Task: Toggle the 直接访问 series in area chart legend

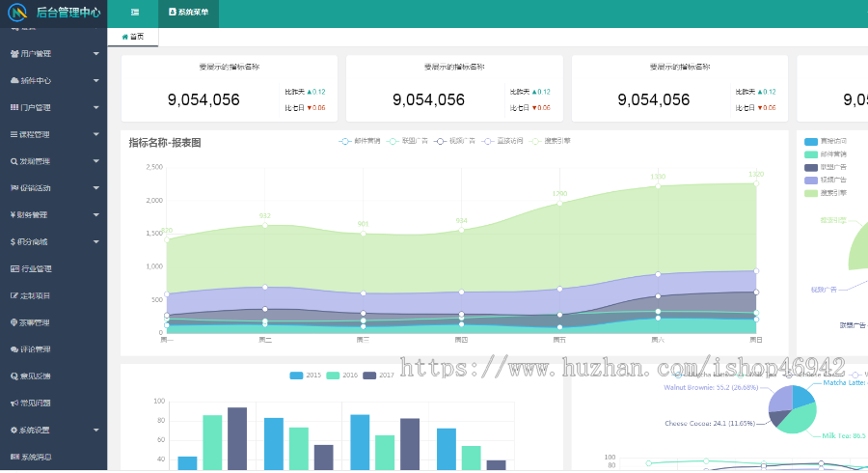Action: point(502,141)
